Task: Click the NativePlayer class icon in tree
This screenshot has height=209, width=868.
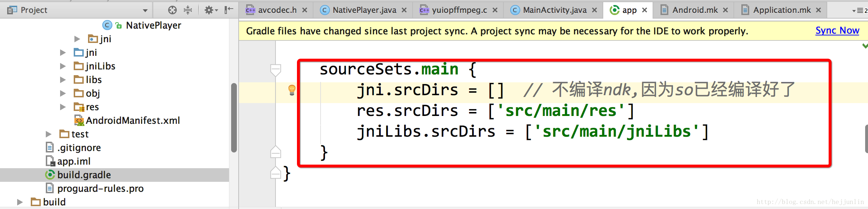Action: (107, 25)
